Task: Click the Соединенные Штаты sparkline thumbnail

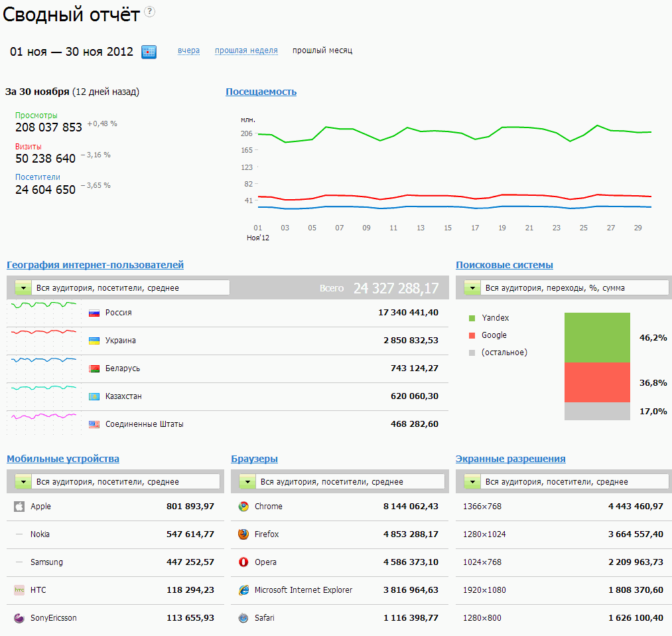Action: tap(44, 424)
